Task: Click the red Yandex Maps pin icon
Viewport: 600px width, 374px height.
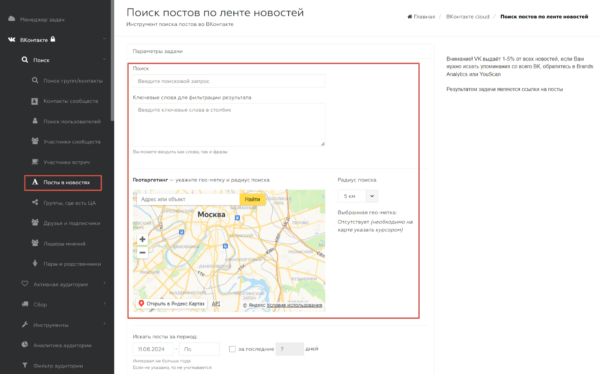Action: coord(141,303)
